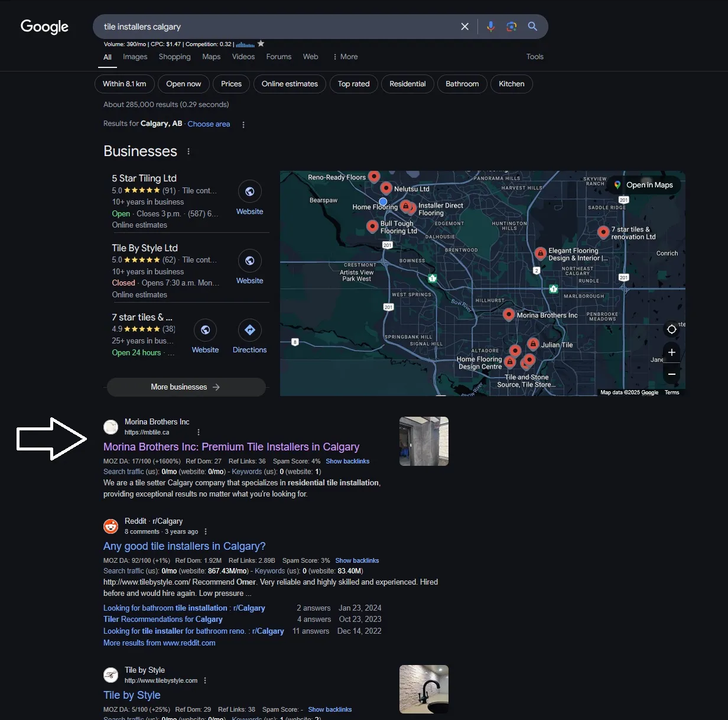Viewport: 728px width, 720px height.
Task: Click the Website icon for 5 Star Tiling Ltd
Action: (x=249, y=191)
